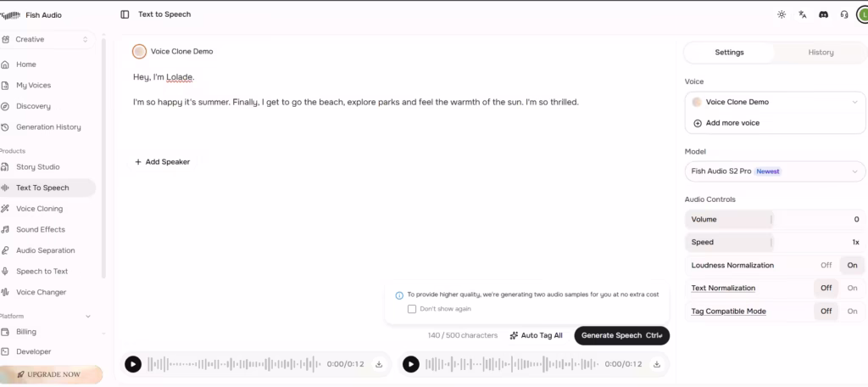Click the plus icon beside Add more voice

point(698,123)
